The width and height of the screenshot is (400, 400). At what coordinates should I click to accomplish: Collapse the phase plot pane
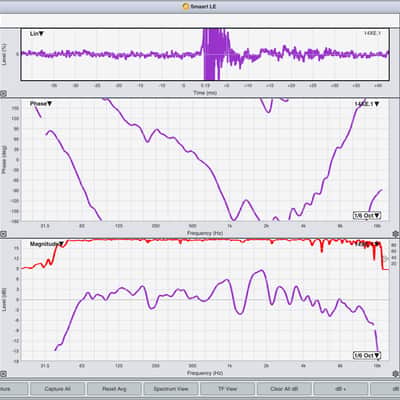(3, 234)
